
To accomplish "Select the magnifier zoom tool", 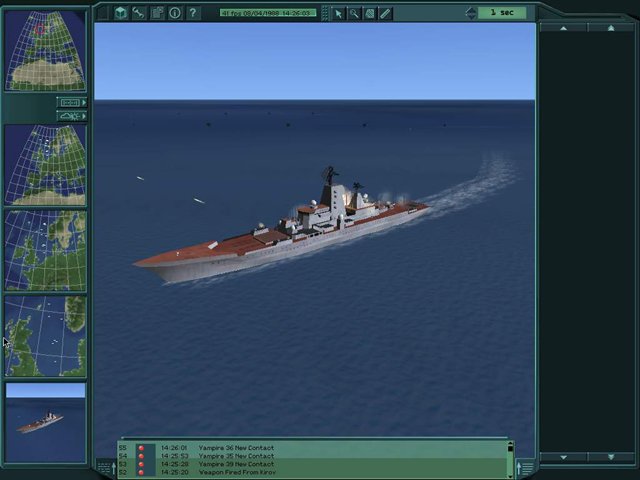I will click(x=354, y=13).
